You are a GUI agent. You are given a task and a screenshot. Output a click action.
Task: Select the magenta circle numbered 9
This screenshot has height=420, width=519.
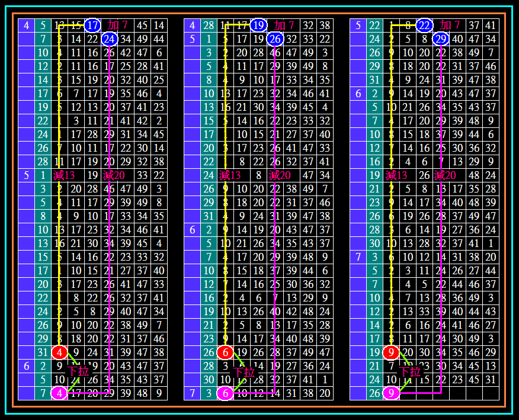point(390,393)
